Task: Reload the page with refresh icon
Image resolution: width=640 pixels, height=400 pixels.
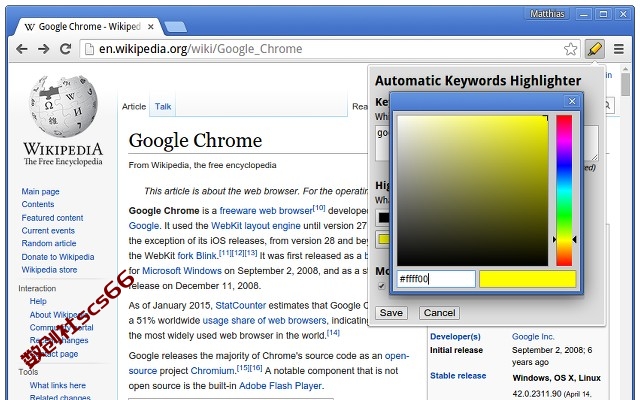Action: (x=65, y=49)
